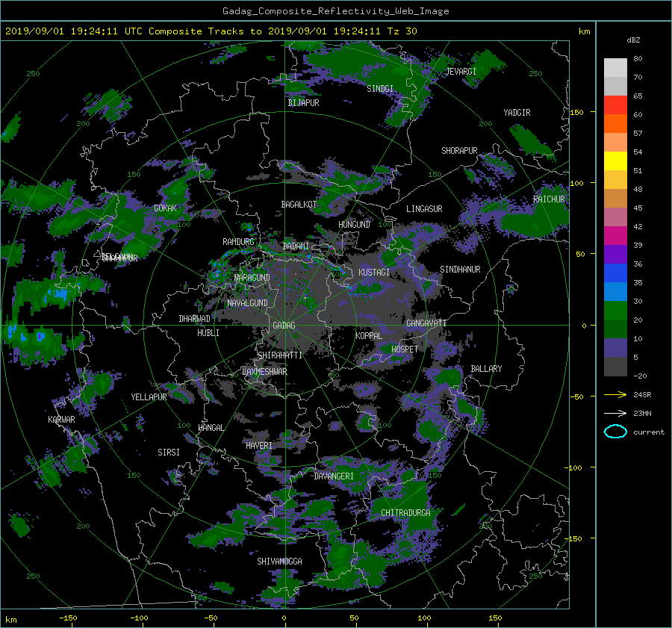Click the SIRSI city label
The image size is (672, 628).
169,453
